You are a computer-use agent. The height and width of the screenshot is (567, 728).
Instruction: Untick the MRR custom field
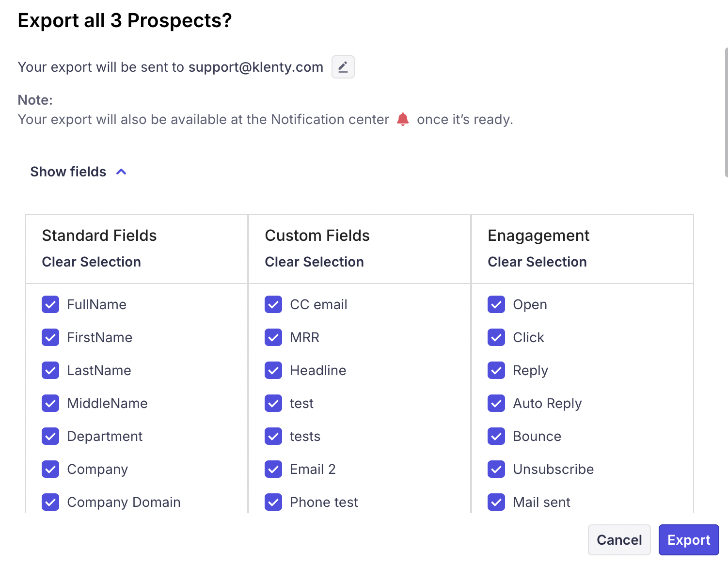273,337
